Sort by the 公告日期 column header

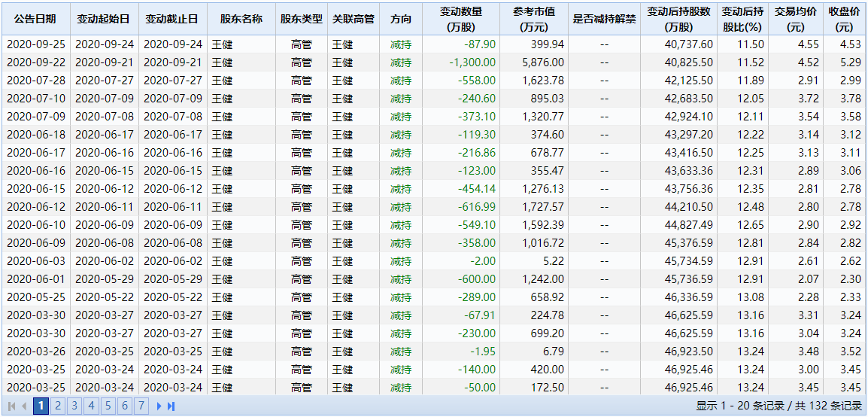pos(35,19)
